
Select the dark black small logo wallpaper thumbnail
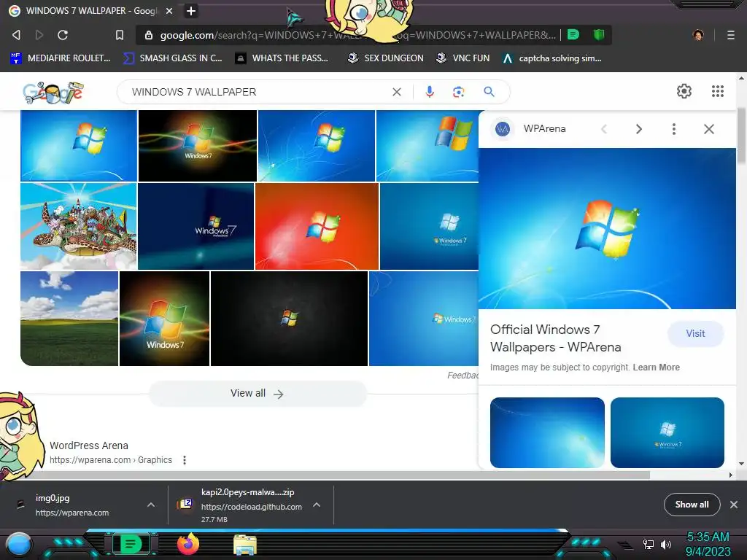coord(289,319)
